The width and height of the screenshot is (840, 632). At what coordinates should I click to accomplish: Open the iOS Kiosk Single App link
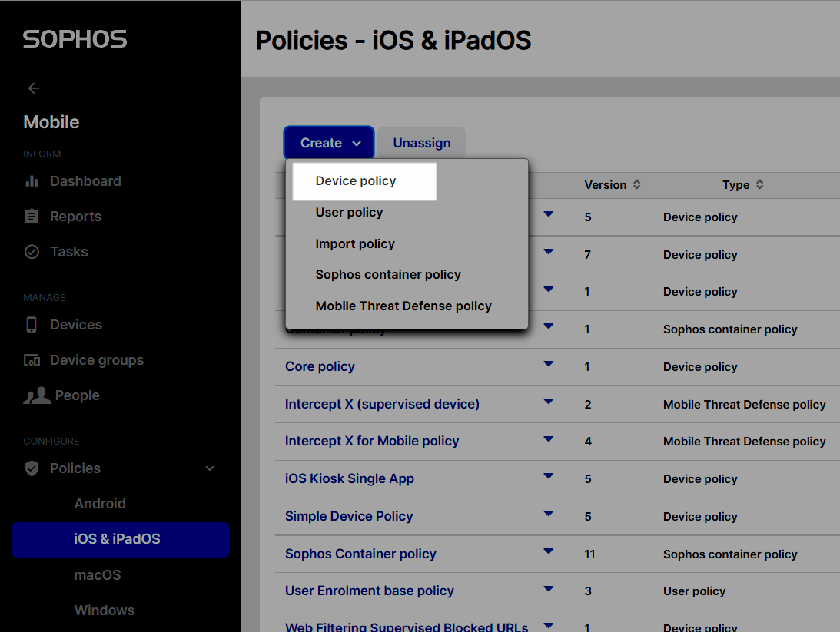tap(349, 478)
